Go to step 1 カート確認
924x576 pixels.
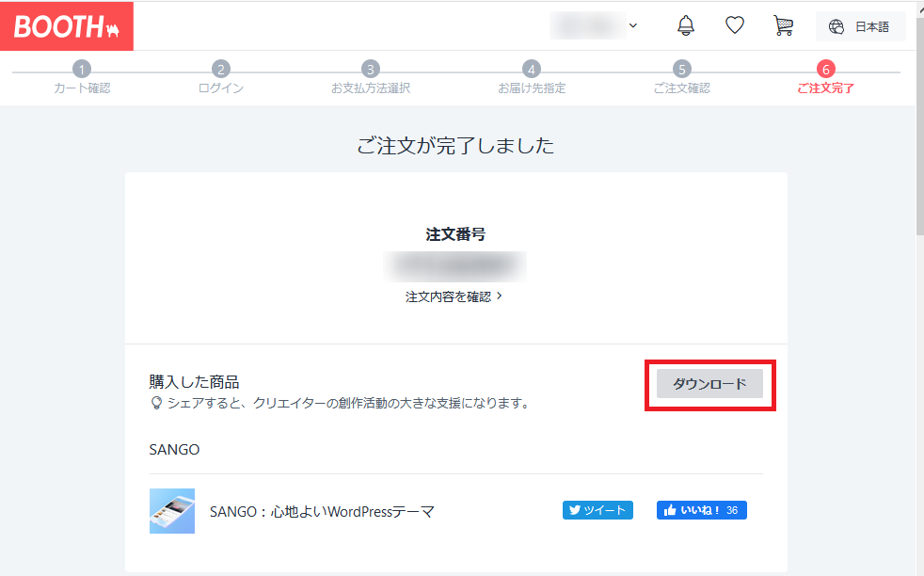[x=82, y=78]
